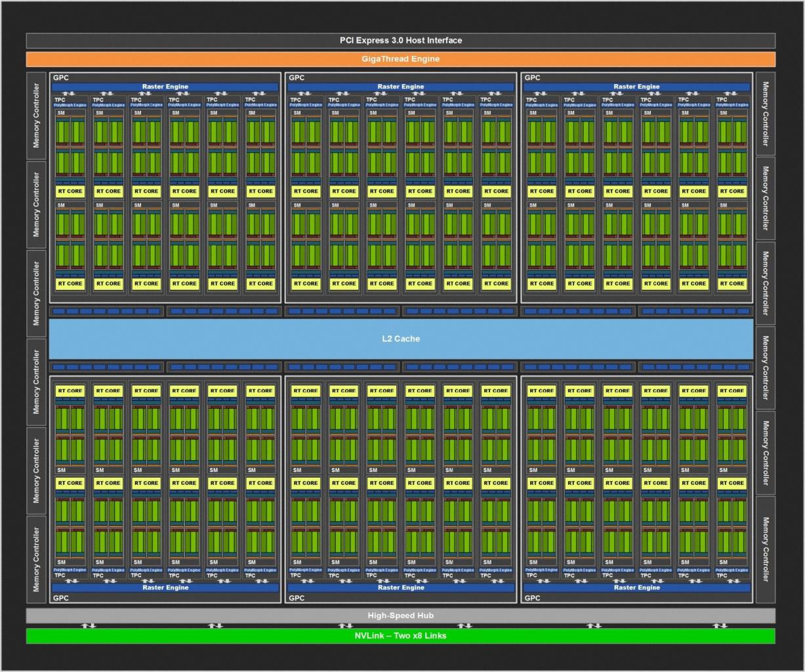The image size is (805, 672).
Task: Click the Raster Engine bar in bottom-right GPC
Action: coord(636,588)
